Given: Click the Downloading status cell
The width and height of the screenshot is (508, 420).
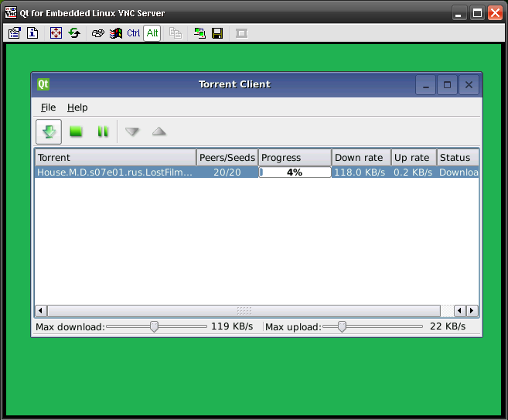Looking at the screenshot, I should click(x=458, y=172).
